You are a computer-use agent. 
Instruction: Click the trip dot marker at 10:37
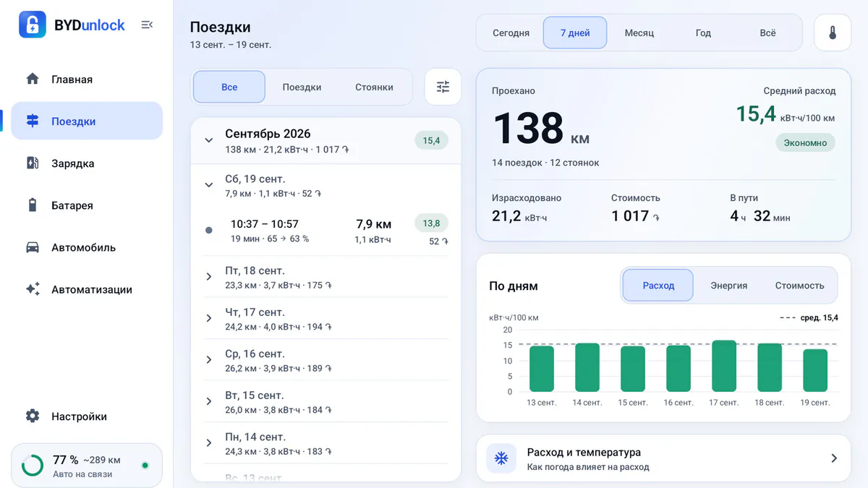(209, 230)
